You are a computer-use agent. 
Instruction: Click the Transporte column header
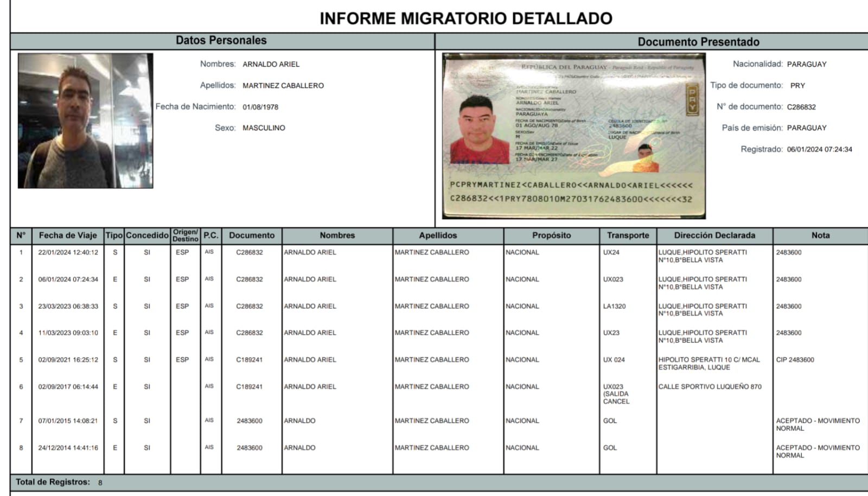pos(628,236)
